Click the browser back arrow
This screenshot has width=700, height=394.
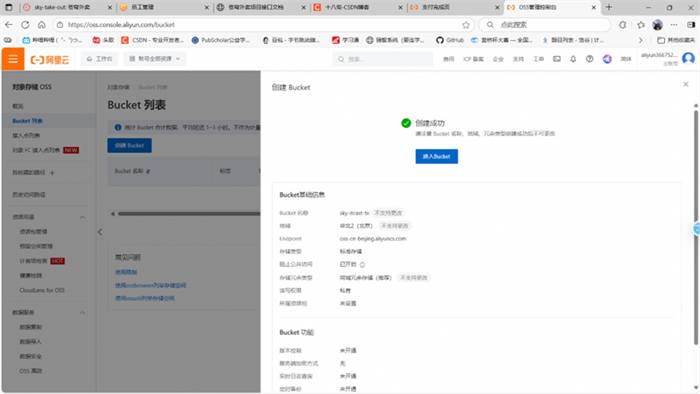8,25
